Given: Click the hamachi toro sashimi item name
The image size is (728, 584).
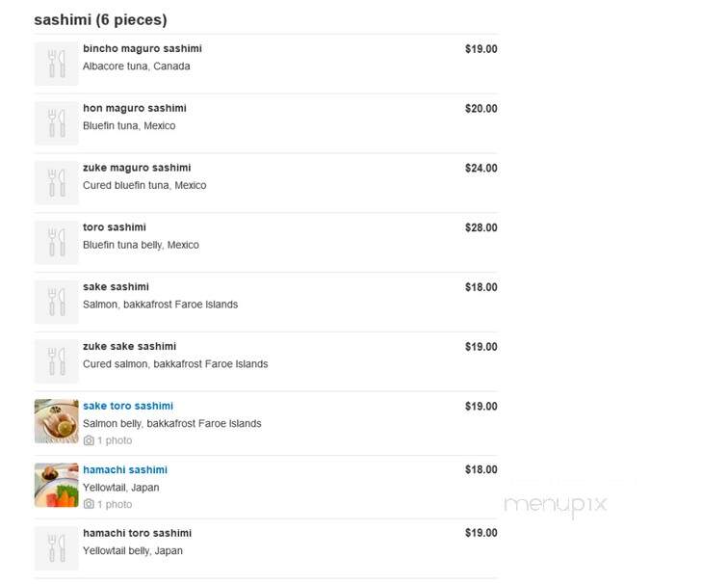Looking at the screenshot, I should click(x=137, y=533).
